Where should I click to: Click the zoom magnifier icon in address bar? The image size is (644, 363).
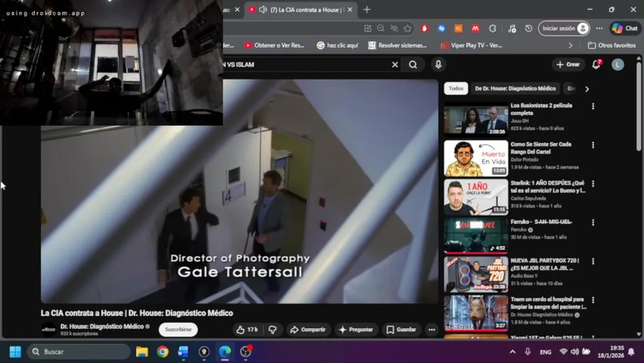pyautogui.click(x=381, y=29)
